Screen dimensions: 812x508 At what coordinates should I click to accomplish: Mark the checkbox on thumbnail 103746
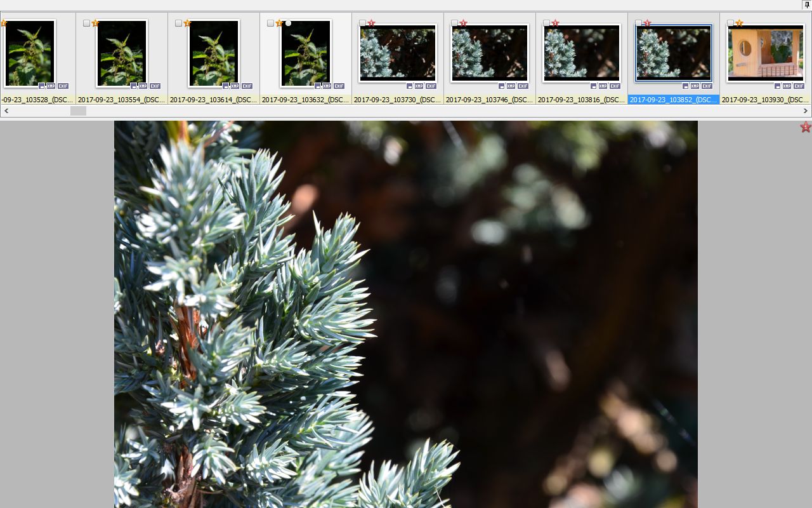(454, 23)
